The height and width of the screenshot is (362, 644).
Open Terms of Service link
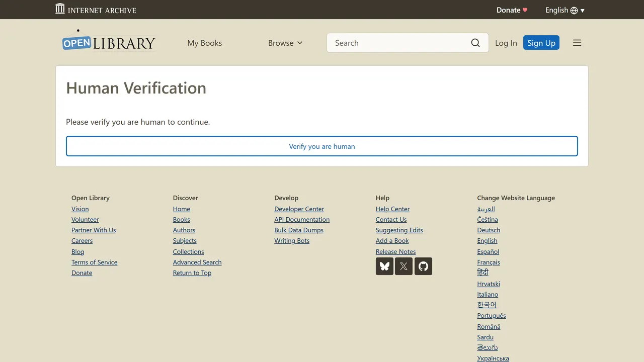point(95,262)
